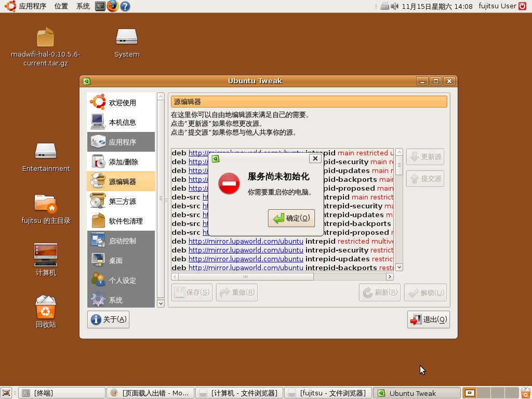The image size is (532, 399).
Task: Click the 提交源 button
Action: (425, 179)
